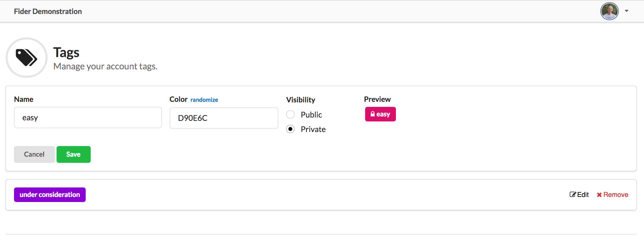Click the Public label text
644x249 pixels.
pyautogui.click(x=311, y=115)
